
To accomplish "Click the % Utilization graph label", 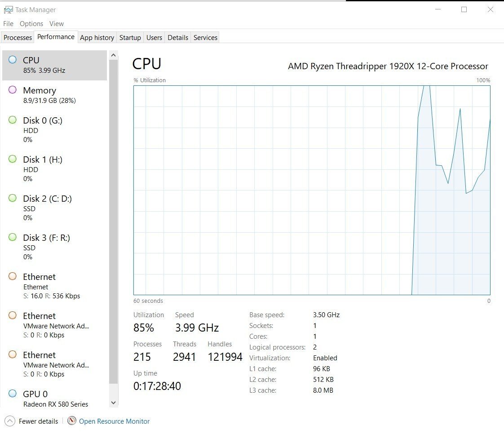I will [x=150, y=80].
